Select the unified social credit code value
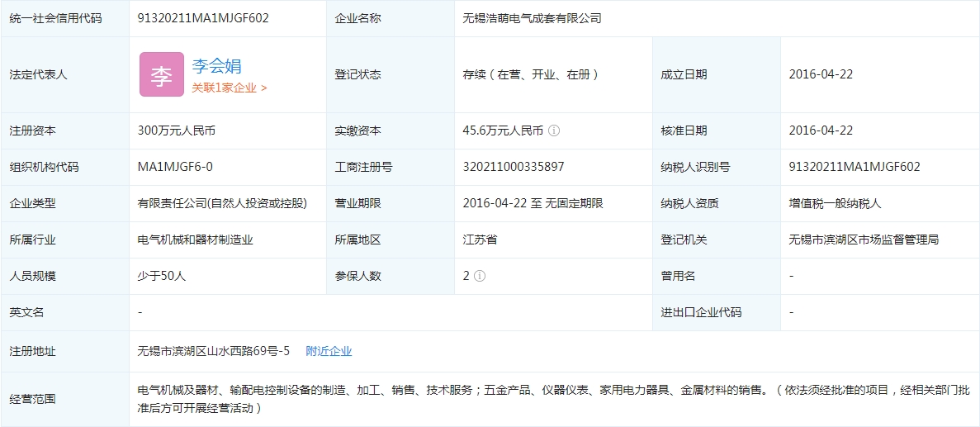Image resolution: width=980 pixels, height=427 pixels. tap(202, 18)
